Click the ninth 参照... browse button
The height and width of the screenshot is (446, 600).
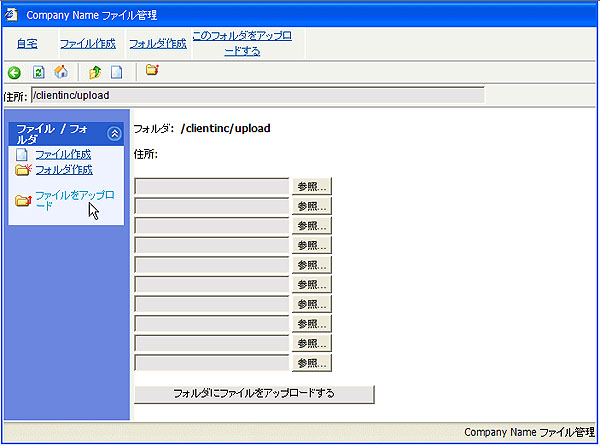pos(312,343)
